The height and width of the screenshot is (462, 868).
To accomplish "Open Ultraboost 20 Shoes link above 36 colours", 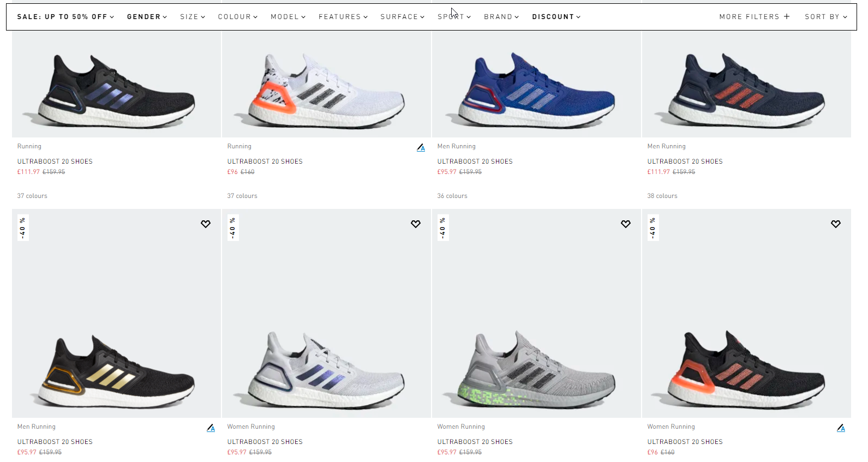I will [x=475, y=161].
